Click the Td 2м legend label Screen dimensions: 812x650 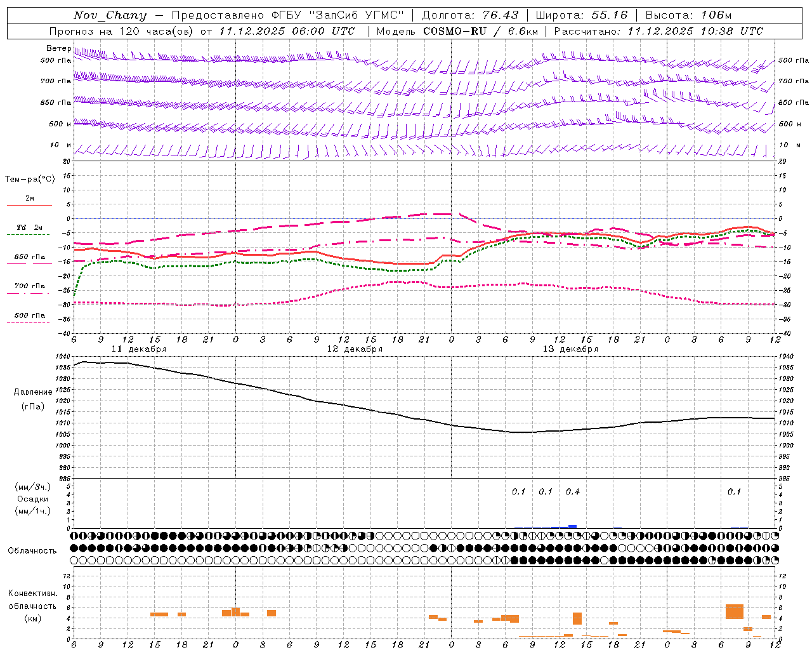(30, 227)
